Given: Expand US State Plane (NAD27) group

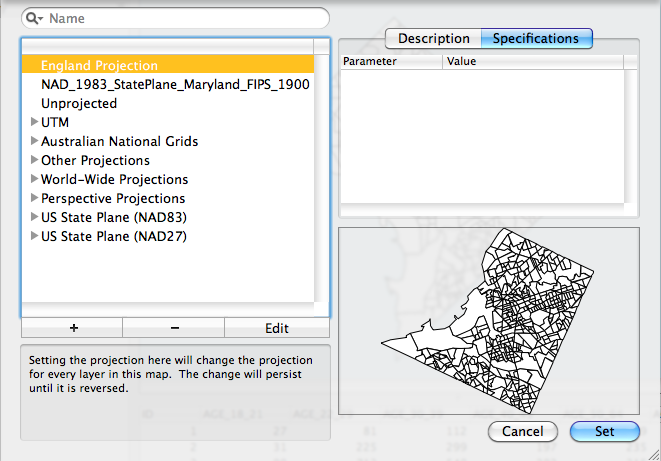Looking at the screenshot, I should pyautogui.click(x=35, y=236).
